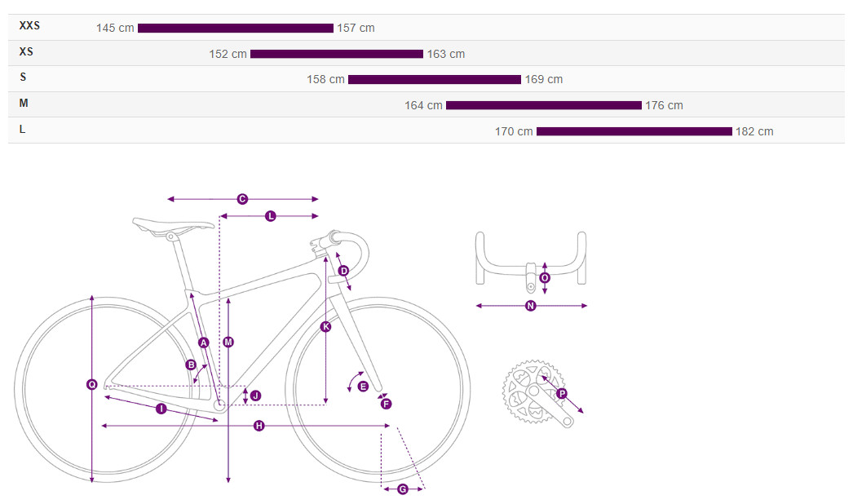Image resolution: width=853 pixels, height=504 pixels.
Task: Click the C marker above the saddle
Action: 242,199
